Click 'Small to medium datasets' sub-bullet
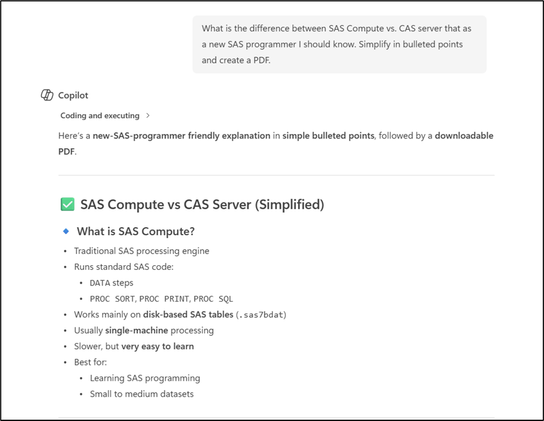This screenshot has width=544, height=421. click(142, 394)
